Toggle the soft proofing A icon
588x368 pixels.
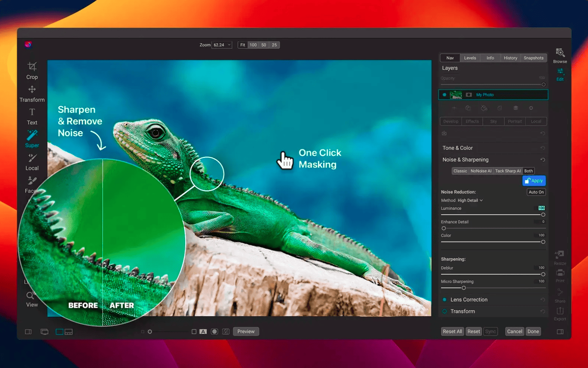pyautogui.click(x=203, y=332)
